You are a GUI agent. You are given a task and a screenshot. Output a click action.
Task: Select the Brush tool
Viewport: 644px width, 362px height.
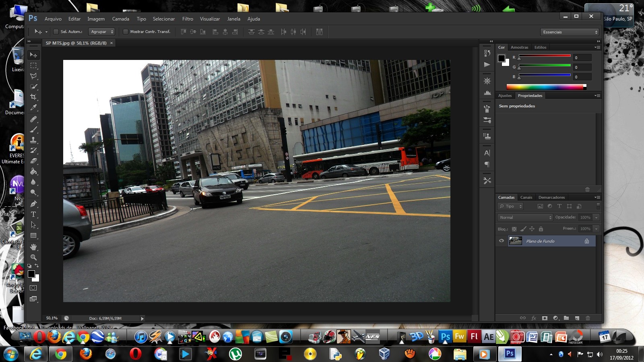click(33, 130)
